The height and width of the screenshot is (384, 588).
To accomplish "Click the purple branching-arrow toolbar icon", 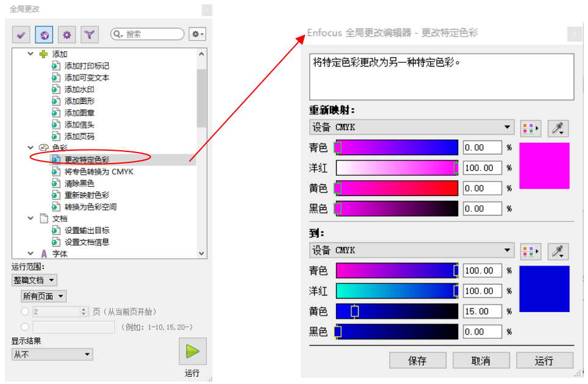I will 90,35.
